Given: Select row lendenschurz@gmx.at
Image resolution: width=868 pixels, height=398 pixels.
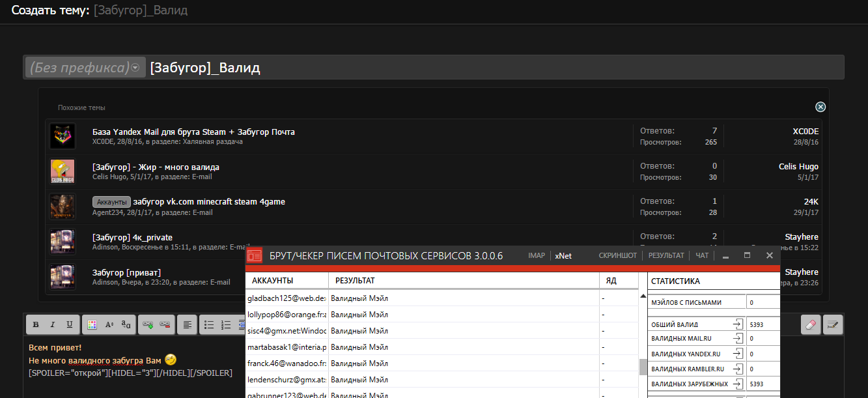Looking at the screenshot, I should point(443,379).
